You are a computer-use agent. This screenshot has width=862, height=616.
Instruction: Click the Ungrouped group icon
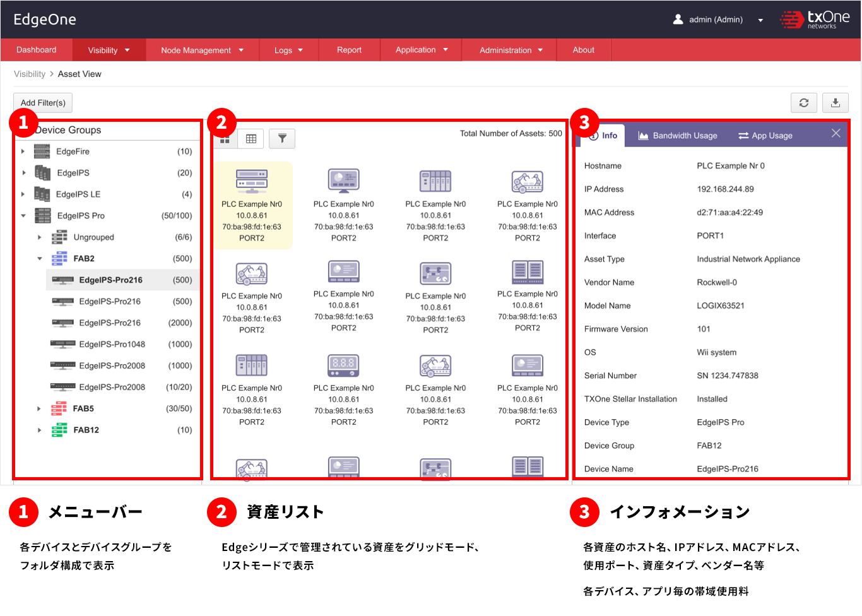point(59,237)
